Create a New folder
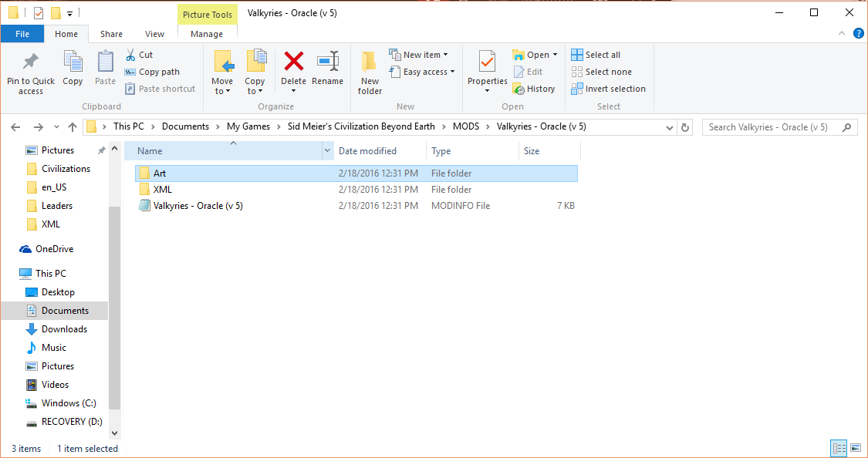The image size is (868, 458). pos(370,72)
